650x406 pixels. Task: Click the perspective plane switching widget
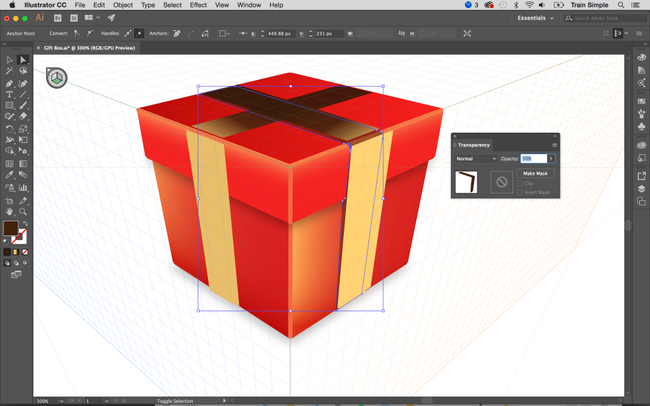pyautogui.click(x=56, y=78)
